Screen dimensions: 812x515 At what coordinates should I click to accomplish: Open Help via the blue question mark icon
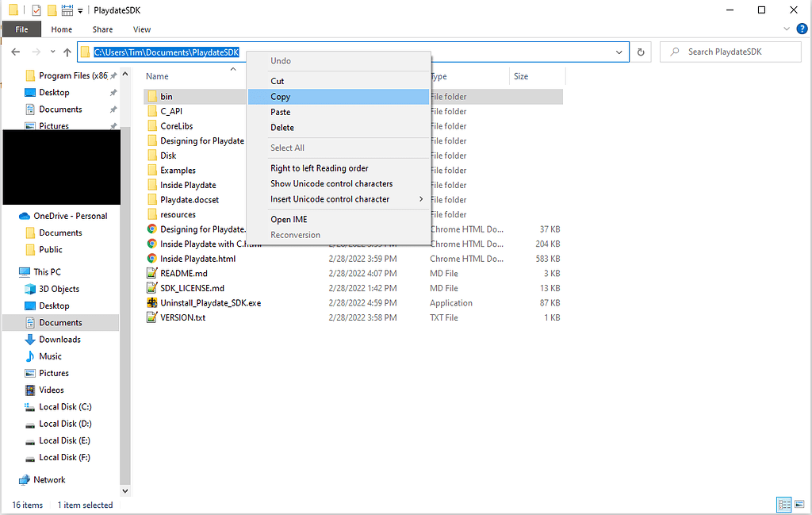(x=802, y=29)
